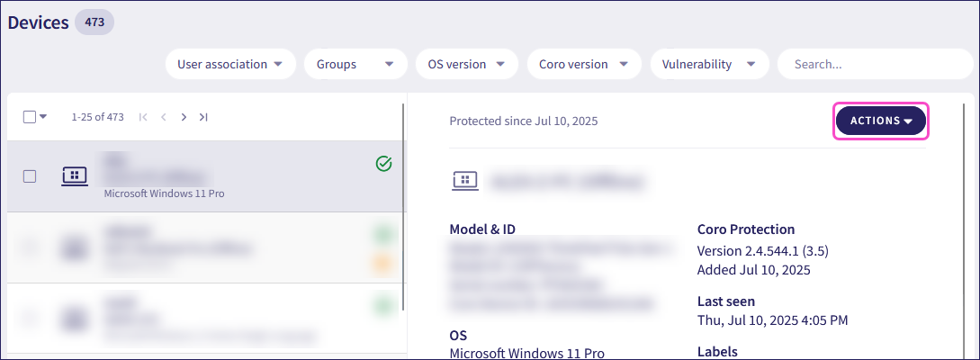This screenshot has height=360, width=980.
Task: Toggle the select-all devices checkbox
Action: (x=29, y=117)
